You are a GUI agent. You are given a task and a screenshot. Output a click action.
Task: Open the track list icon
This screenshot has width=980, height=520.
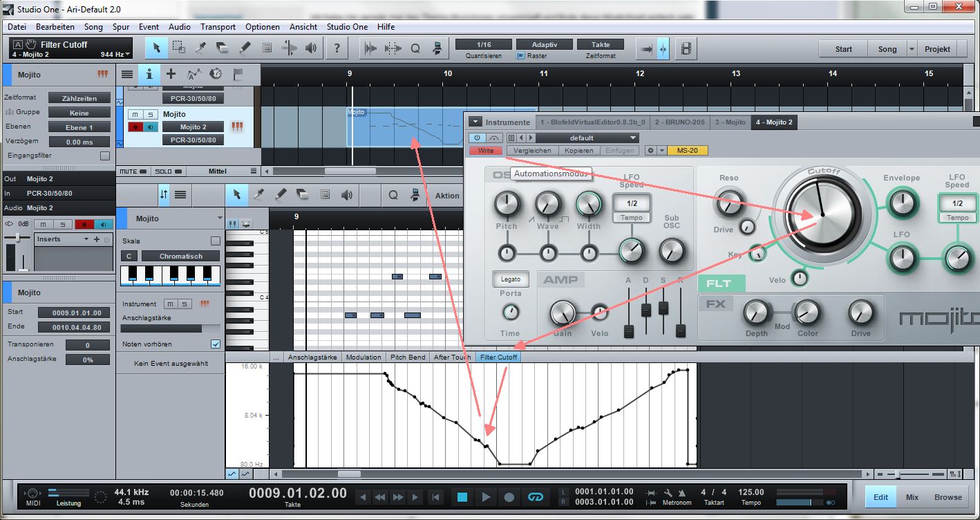(127, 74)
